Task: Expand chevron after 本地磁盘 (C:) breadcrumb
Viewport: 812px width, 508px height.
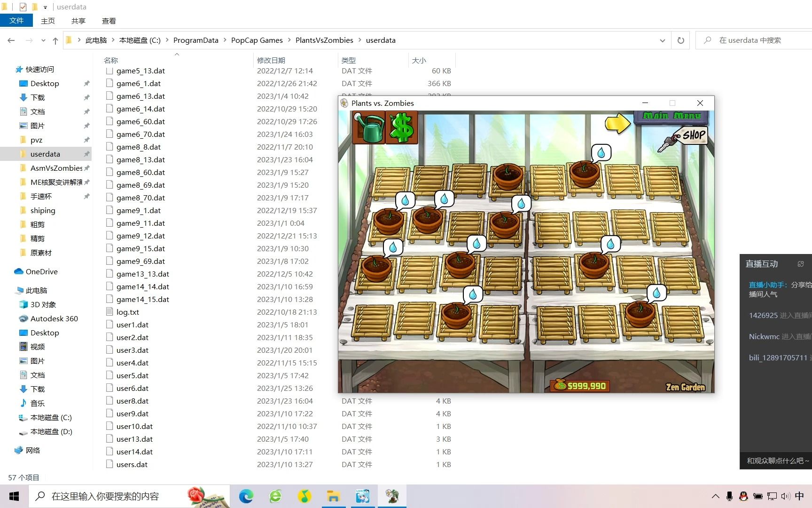Action: (167, 40)
